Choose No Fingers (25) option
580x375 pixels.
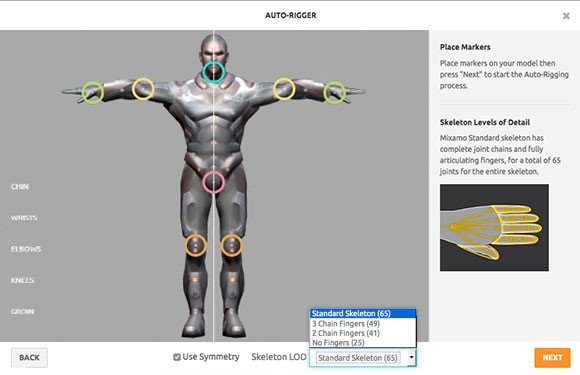point(363,343)
